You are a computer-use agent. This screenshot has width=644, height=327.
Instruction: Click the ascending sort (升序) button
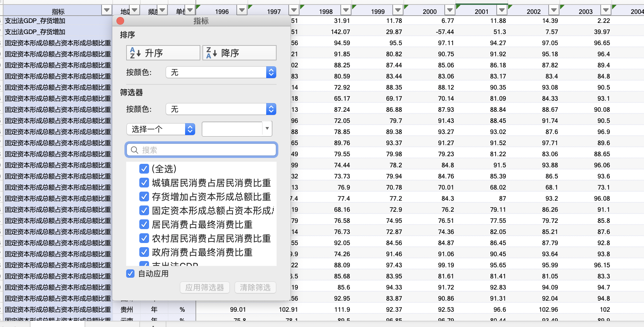(x=163, y=53)
